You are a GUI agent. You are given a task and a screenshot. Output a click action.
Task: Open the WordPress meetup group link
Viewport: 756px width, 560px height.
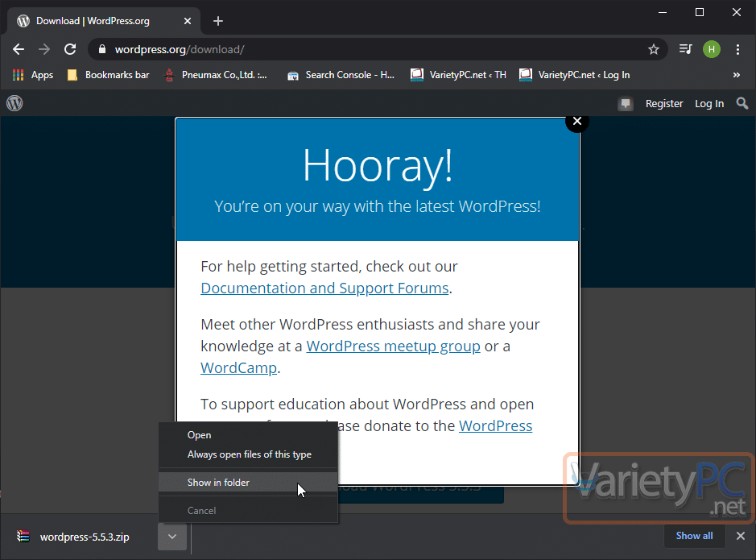point(393,346)
